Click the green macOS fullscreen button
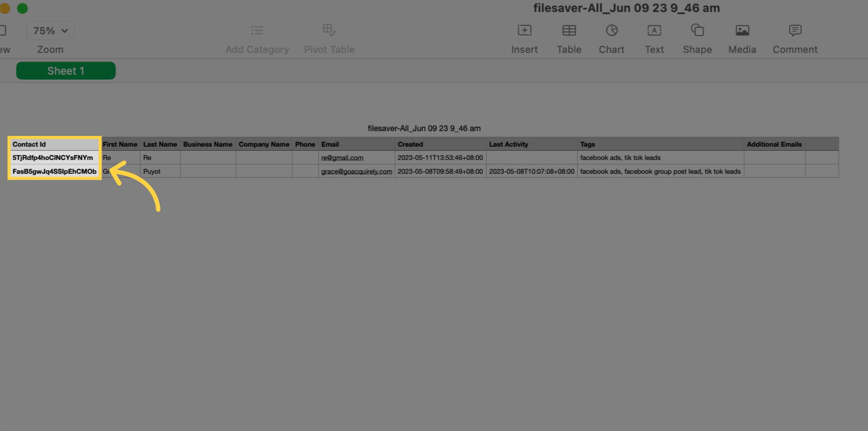The height and width of the screenshot is (431, 868). [x=22, y=8]
